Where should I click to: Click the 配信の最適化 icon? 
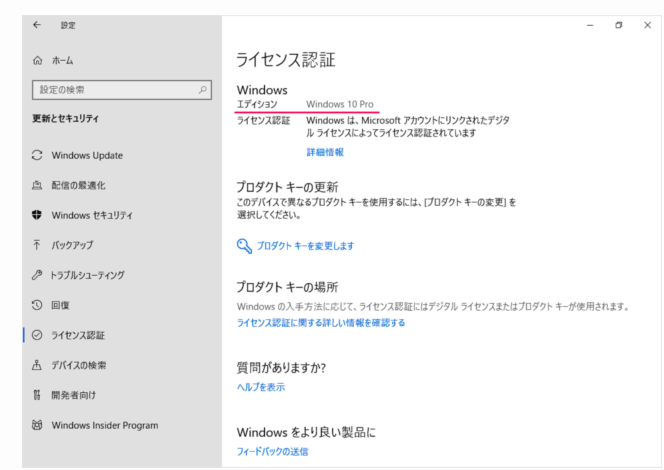point(37,185)
